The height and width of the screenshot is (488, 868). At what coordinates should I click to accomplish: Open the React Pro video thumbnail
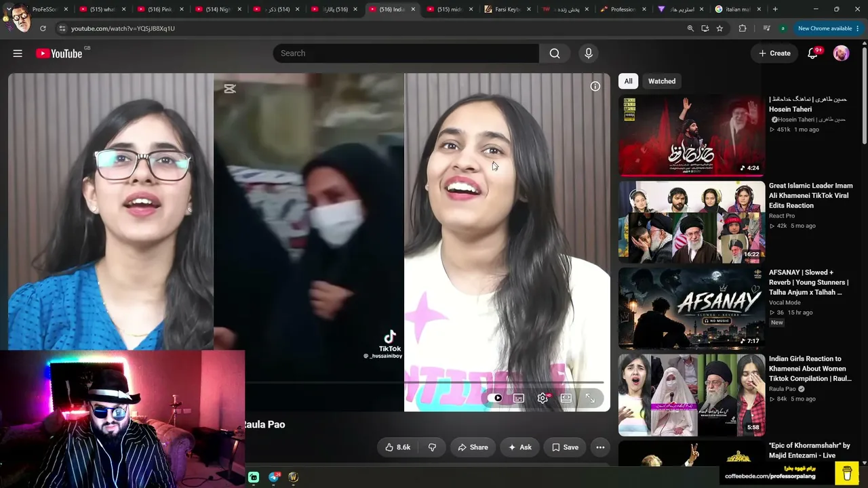click(692, 222)
